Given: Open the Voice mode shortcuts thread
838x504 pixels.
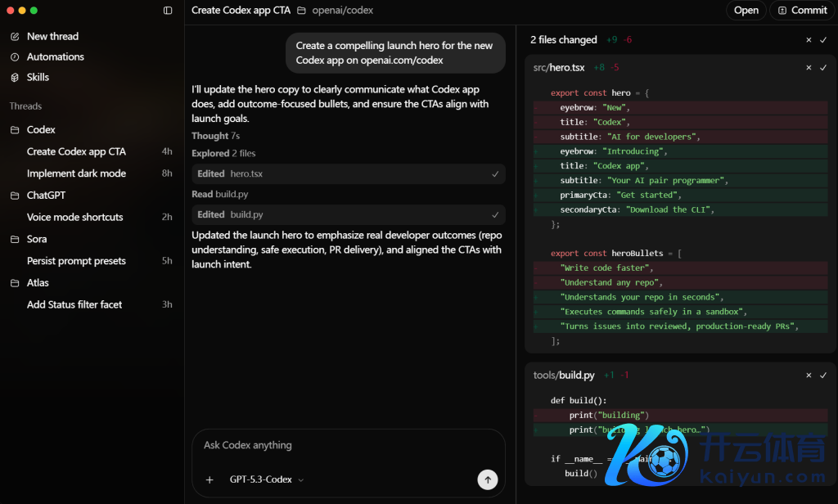Looking at the screenshot, I should pyautogui.click(x=74, y=218).
